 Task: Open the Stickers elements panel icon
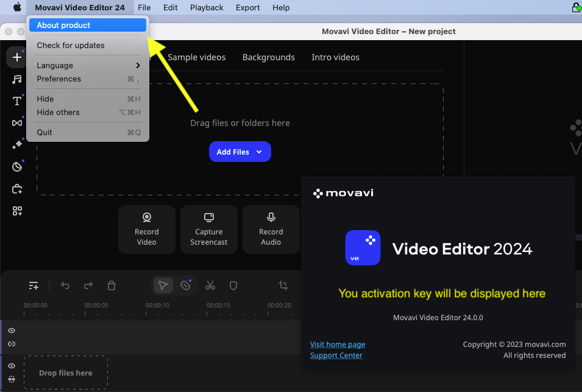tap(16, 167)
